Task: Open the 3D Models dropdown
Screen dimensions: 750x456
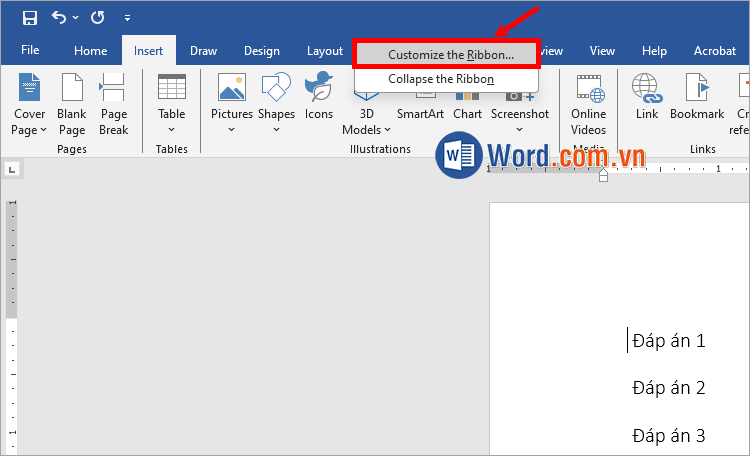Action: pos(366,122)
